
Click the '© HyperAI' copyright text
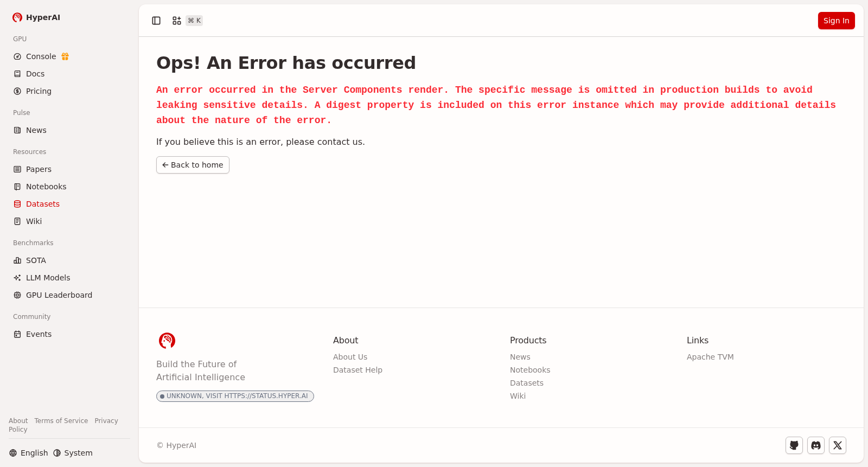tap(176, 445)
